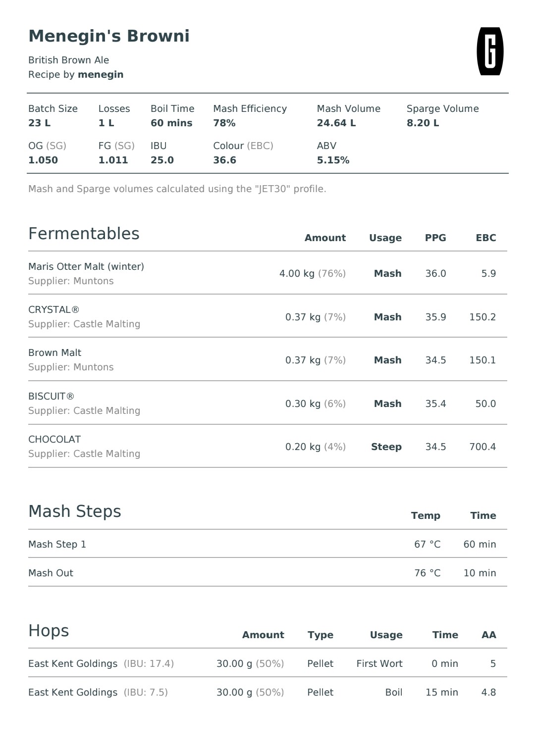Click the Fermentables section heading
The height and width of the screenshot is (756, 535).
84,234
